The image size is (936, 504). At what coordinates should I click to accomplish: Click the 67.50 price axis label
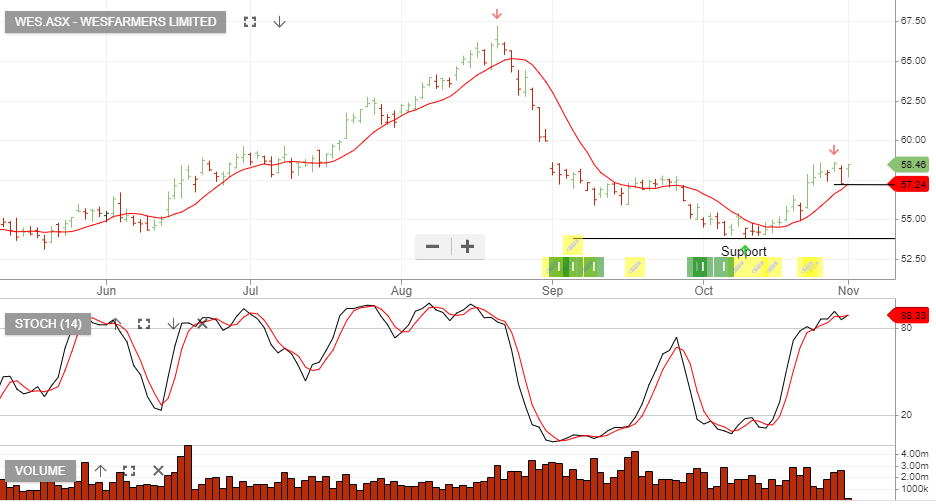913,21
